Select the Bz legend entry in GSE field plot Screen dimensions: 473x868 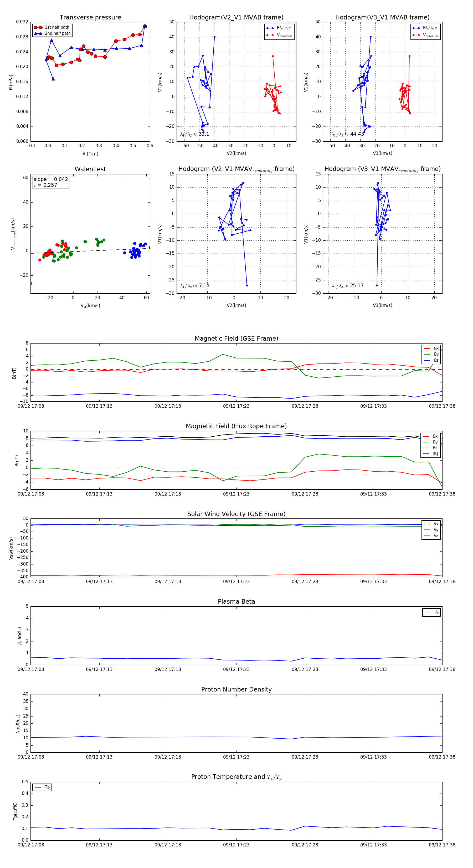(431, 360)
